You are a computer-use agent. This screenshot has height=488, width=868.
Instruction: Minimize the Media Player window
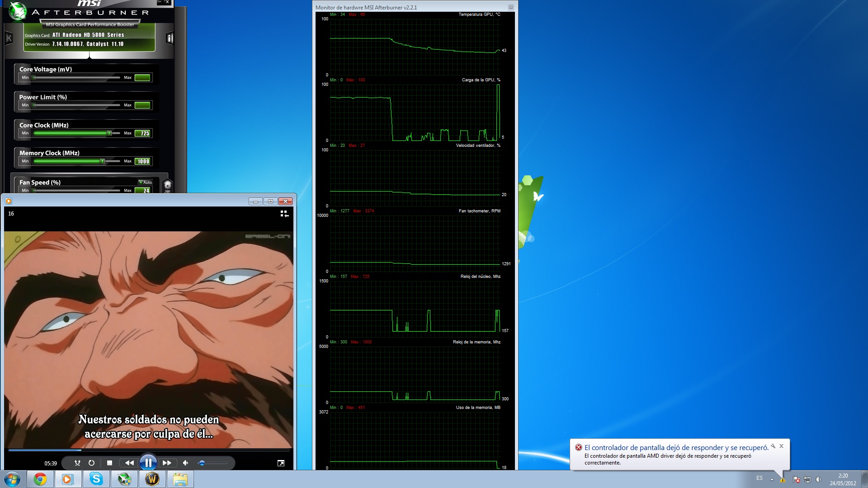click(255, 201)
